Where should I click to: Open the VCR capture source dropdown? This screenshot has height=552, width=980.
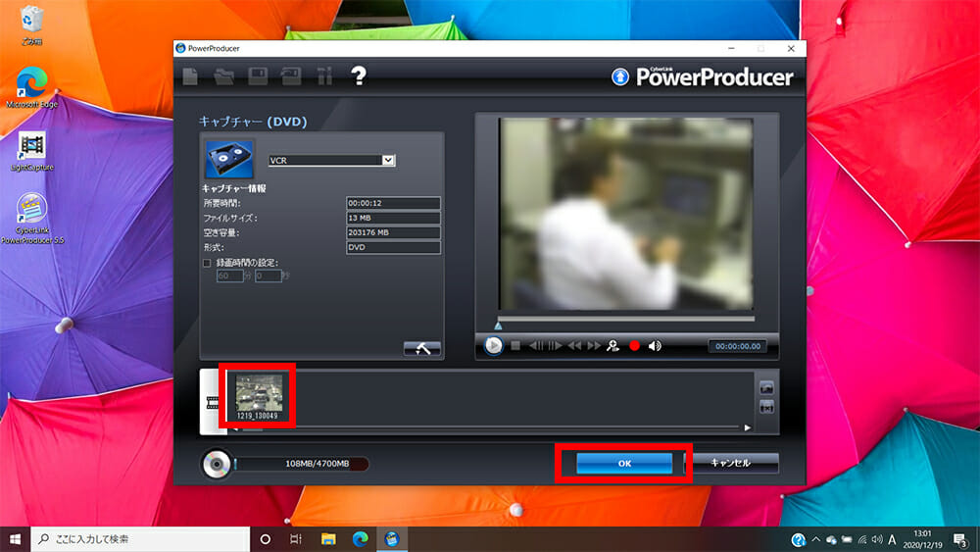tap(388, 160)
